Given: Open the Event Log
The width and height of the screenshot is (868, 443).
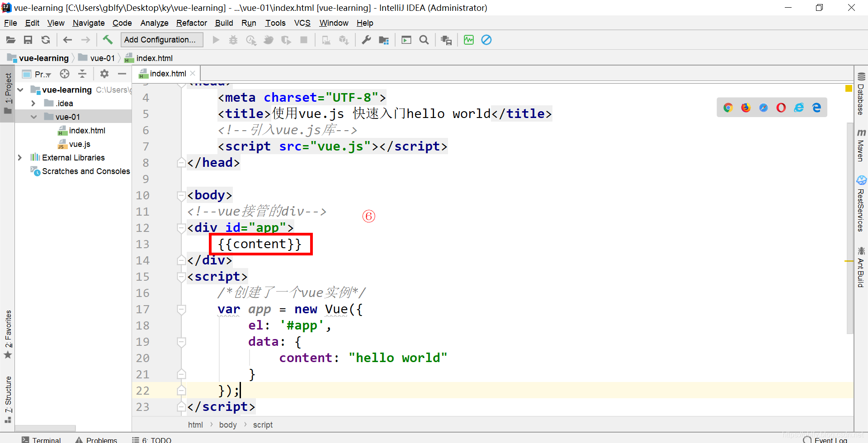Looking at the screenshot, I should click(825, 439).
